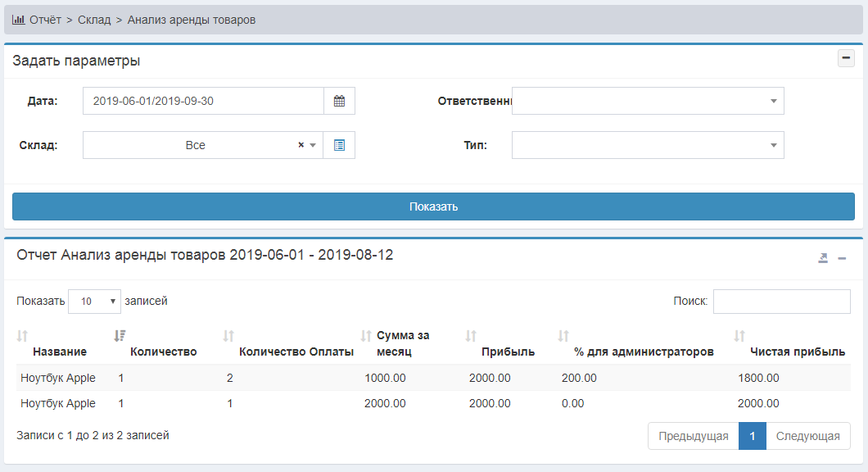
Task: Open the Ответственный dropdown
Action: 647,102
